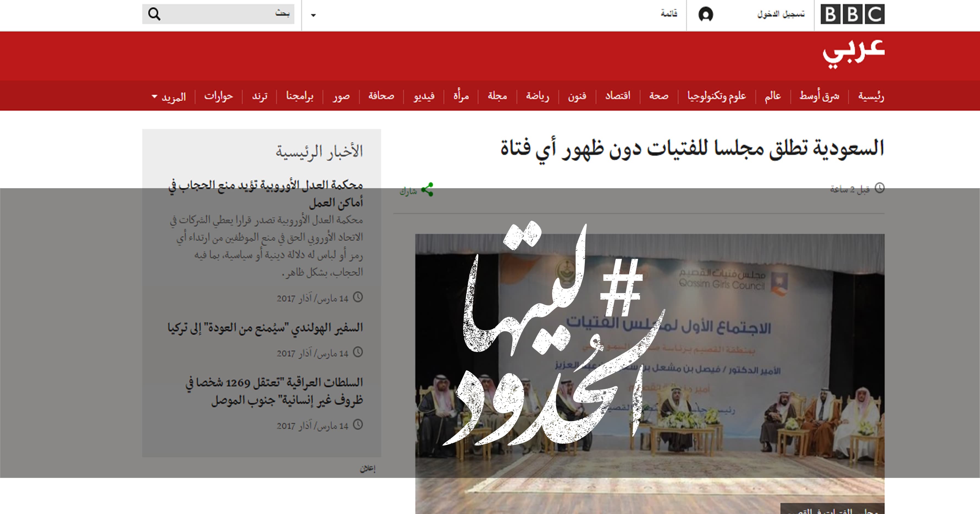Click the الأخبار الرئيسية heading
The width and height of the screenshot is (980, 514).
click(319, 152)
